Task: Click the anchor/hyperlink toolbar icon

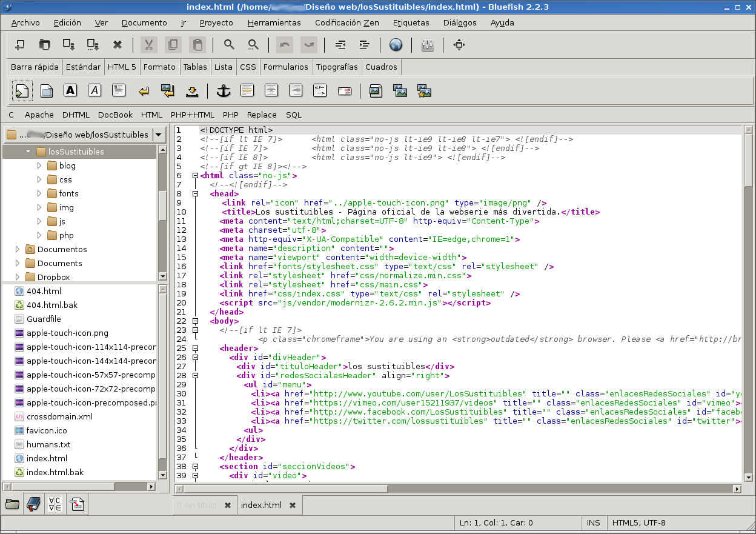Action: click(x=224, y=91)
